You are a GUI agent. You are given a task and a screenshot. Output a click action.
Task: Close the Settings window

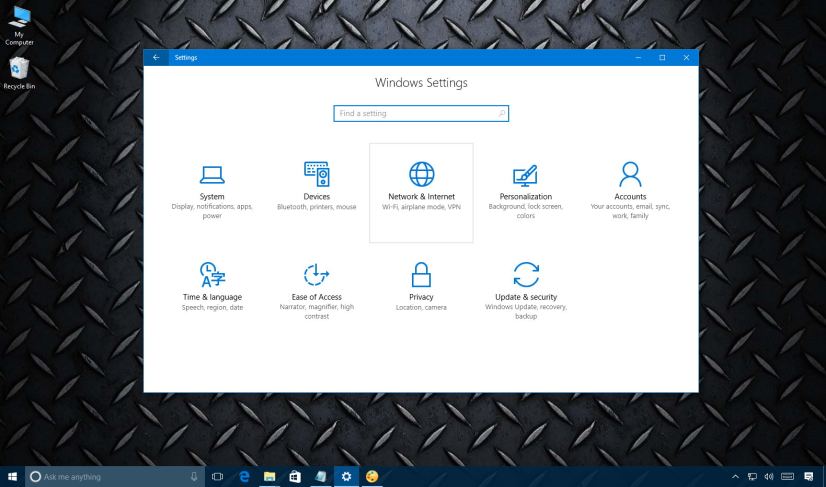[686, 57]
